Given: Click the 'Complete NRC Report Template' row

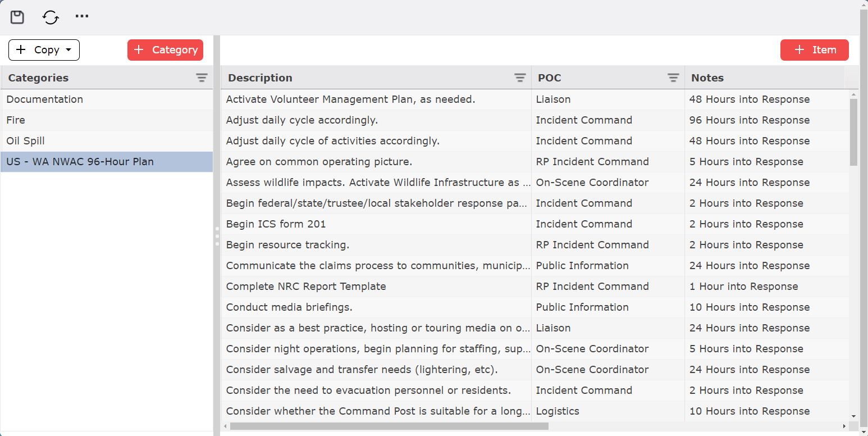Looking at the screenshot, I should tap(306, 286).
